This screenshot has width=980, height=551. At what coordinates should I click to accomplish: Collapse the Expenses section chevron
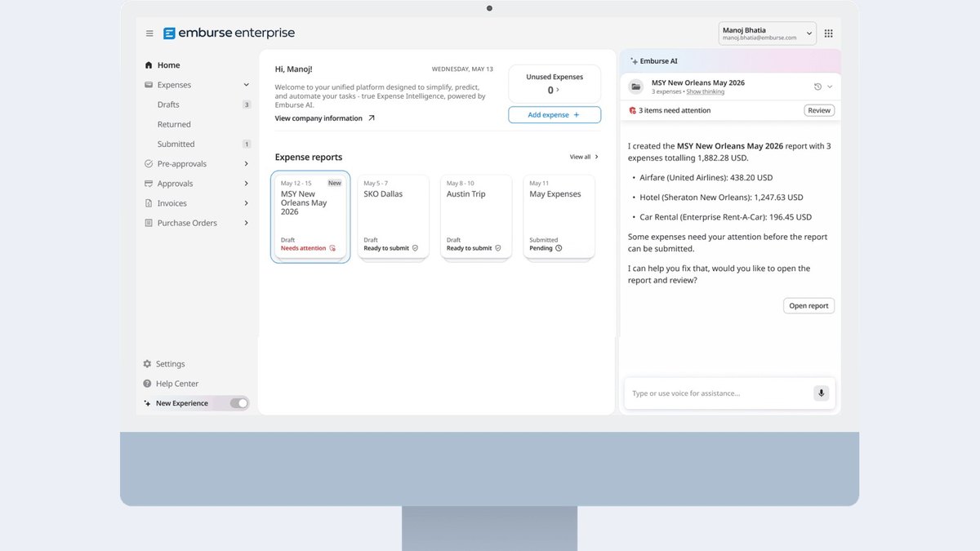(246, 85)
